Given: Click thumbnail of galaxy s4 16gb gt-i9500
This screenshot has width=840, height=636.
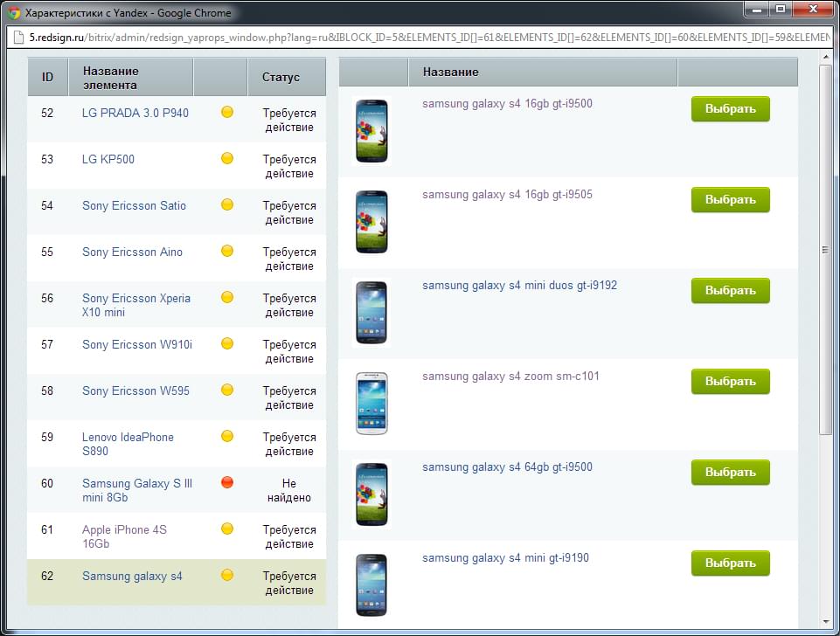Looking at the screenshot, I should click(x=371, y=131).
